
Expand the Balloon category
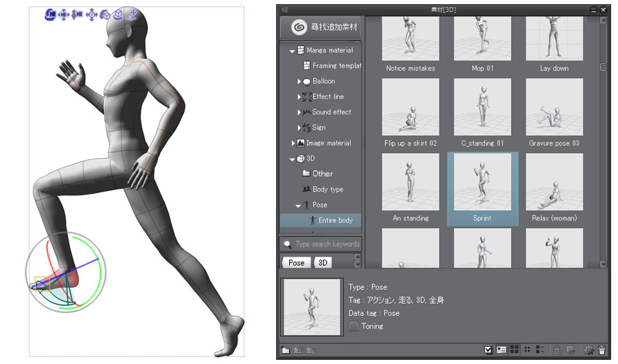(299, 81)
